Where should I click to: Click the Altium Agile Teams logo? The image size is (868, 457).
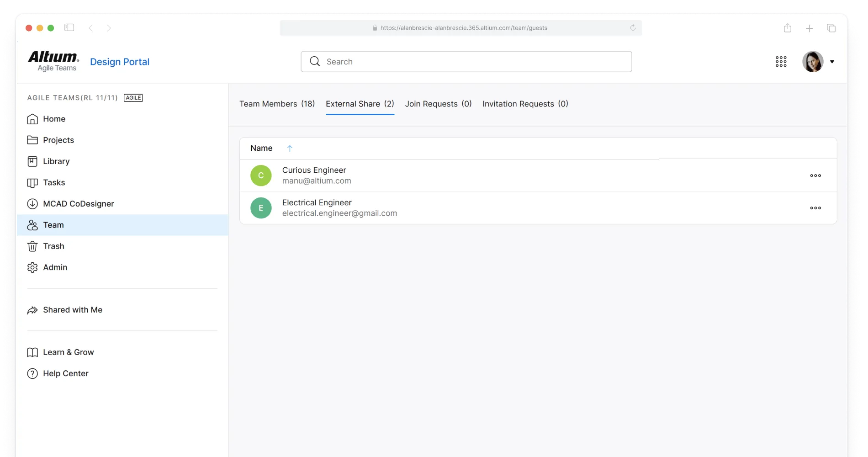click(53, 61)
